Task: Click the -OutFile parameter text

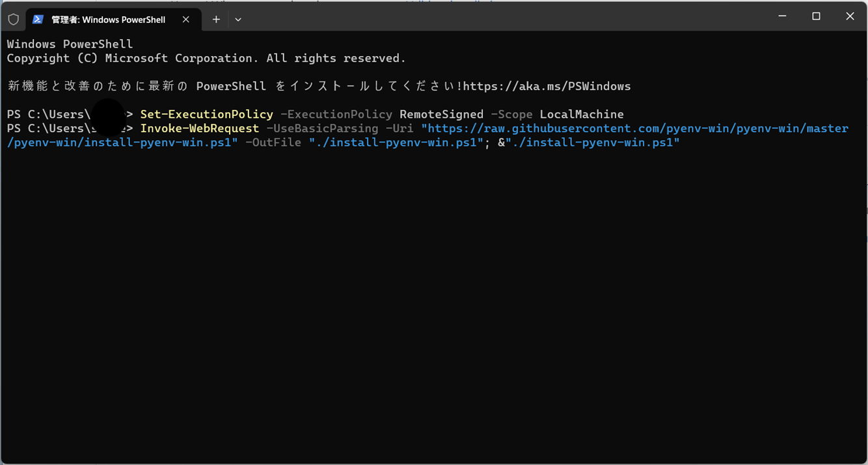Action: click(273, 143)
